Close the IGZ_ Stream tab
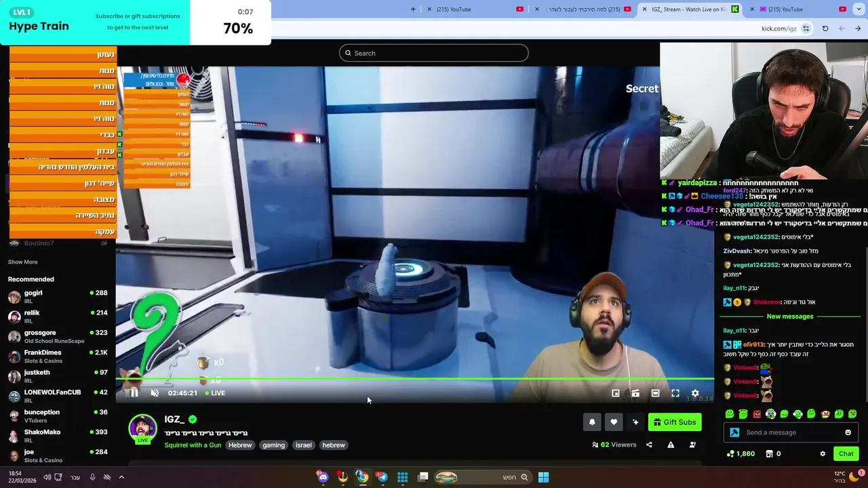Viewport: 868px width, 488px height. coord(646,9)
